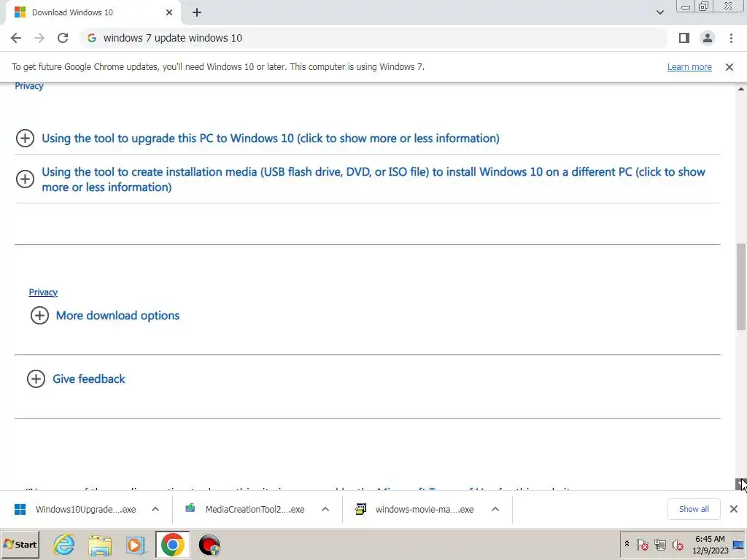Open Privacy link above More download options
Viewport: 747px width, 560px height.
point(43,292)
